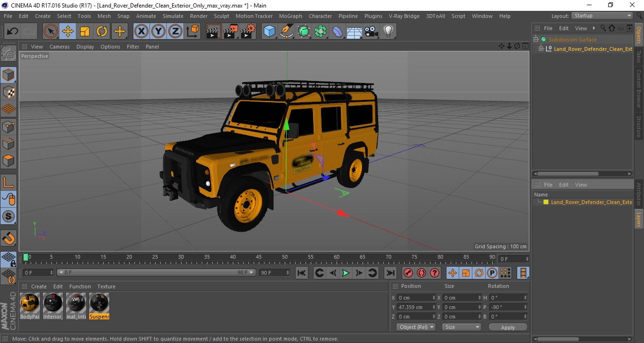Click frame 50 on the timeline ruler
This screenshot has width=644, height=343.
click(x=285, y=257)
